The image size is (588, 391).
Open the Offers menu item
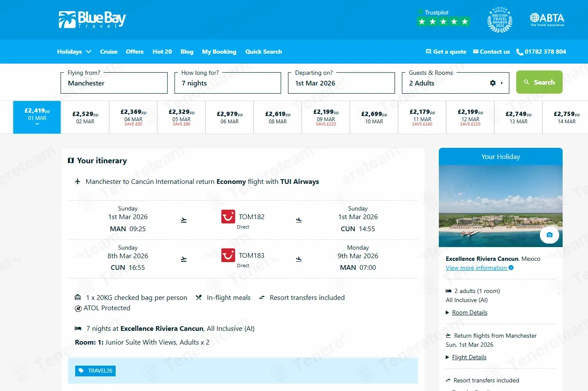(135, 52)
